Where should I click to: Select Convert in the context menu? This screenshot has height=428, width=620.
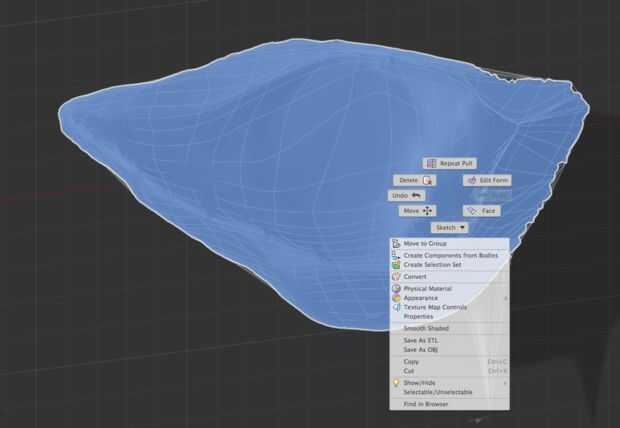pos(450,276)
